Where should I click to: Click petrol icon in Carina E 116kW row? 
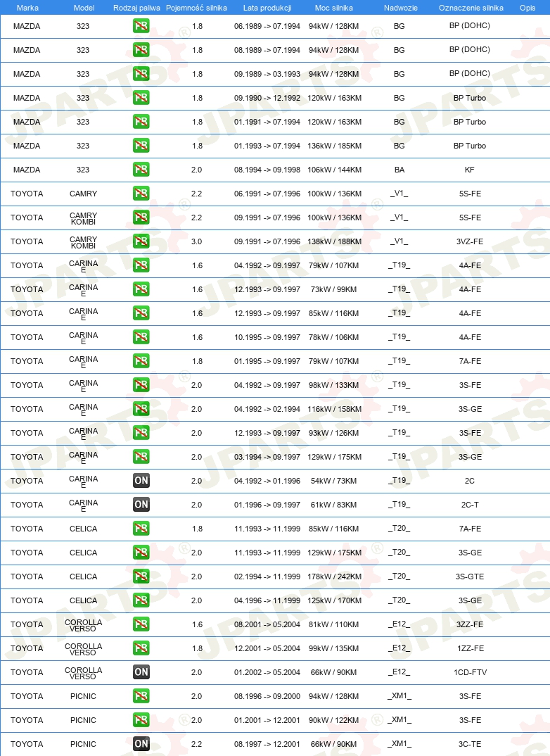[141, 409]
